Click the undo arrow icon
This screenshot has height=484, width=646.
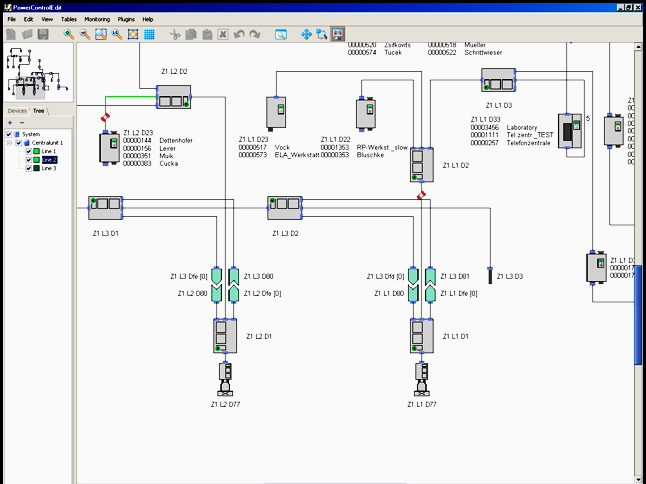coord(239,34)
